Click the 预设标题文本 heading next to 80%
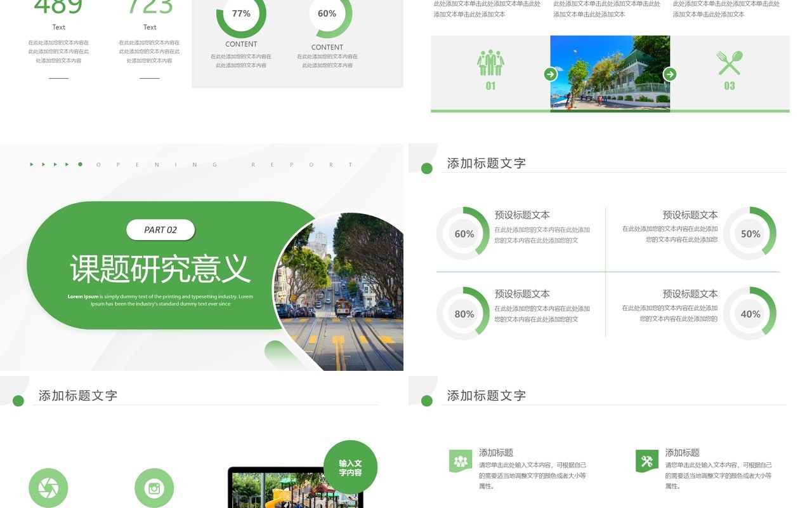 click(x=522, y=294)
